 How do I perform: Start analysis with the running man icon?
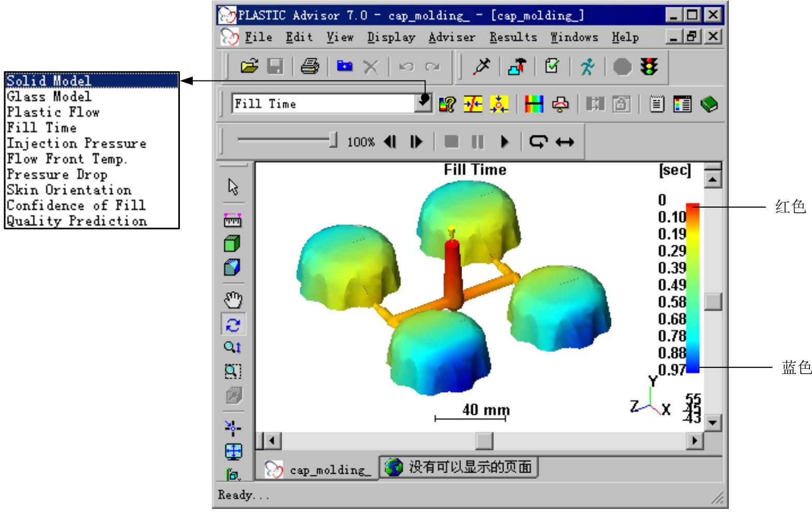[x=587, y=66]
